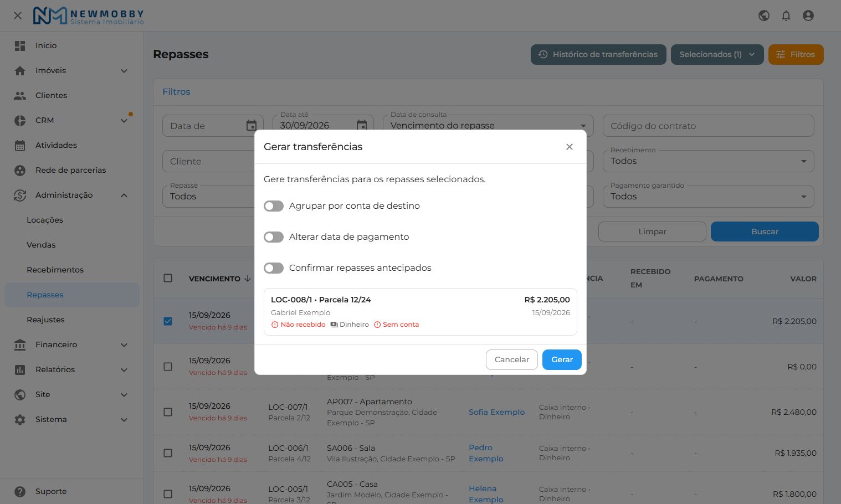Open the user account avatar icon
This screenshot has width=841, height=504.
[x=808, y=16]
